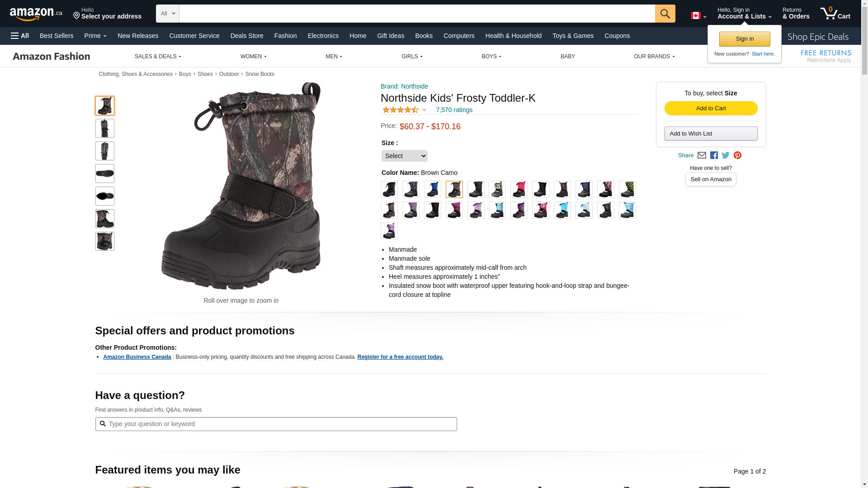Open the shopping cart icon
This screenshot has height=488, width=868.
[x=835, y=13]
